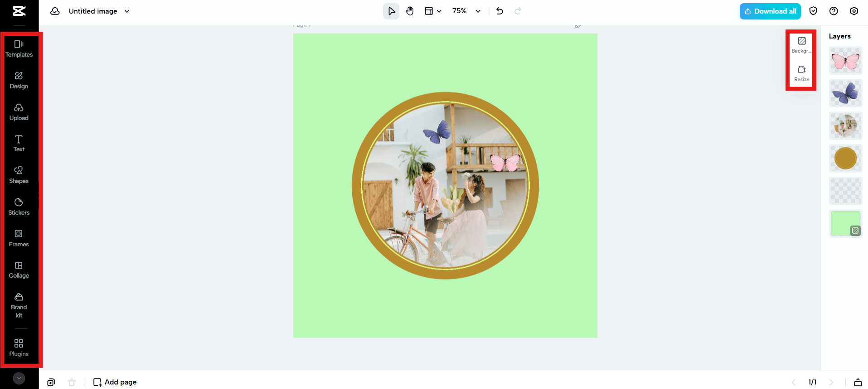Open the Design panel
This screenshot has height=389, width=868.
(19, 81)
